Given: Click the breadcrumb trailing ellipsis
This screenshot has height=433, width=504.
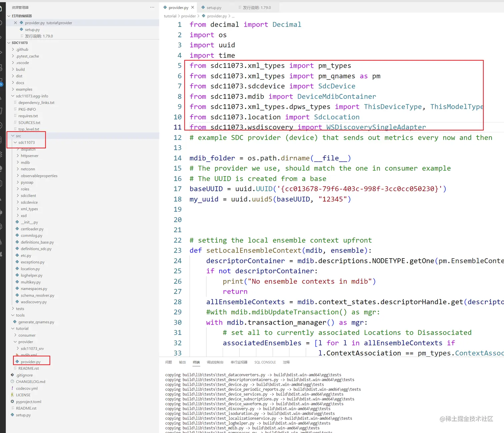Looking at the screenshot, I should [x=233, y=16].
